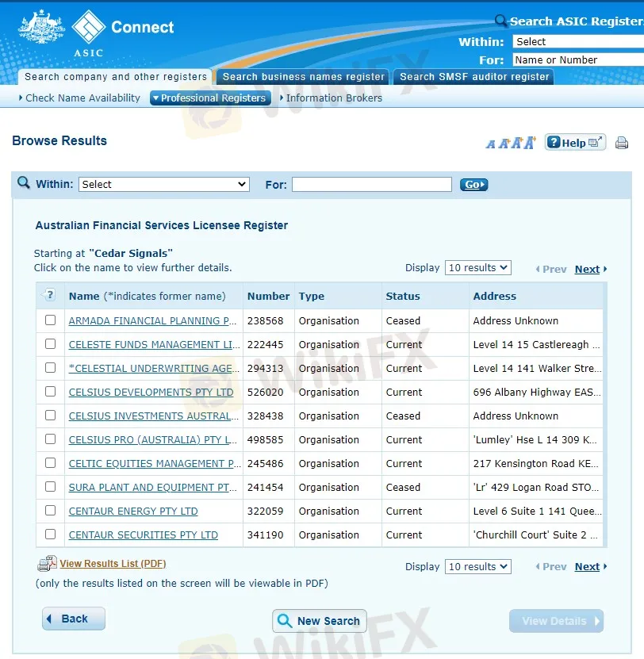
Task: Open the Within Select dropdown in results panel
Action: tap(164, 185)
